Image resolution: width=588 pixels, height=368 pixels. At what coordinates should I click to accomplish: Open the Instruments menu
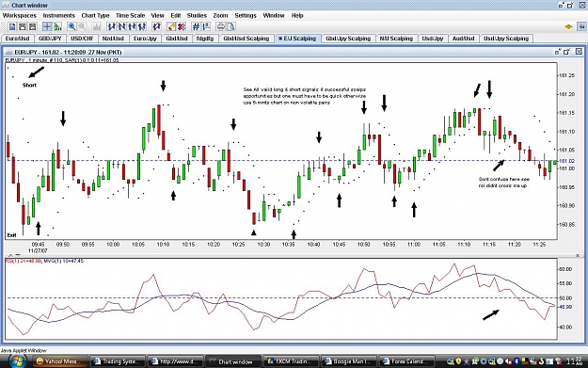59,15
